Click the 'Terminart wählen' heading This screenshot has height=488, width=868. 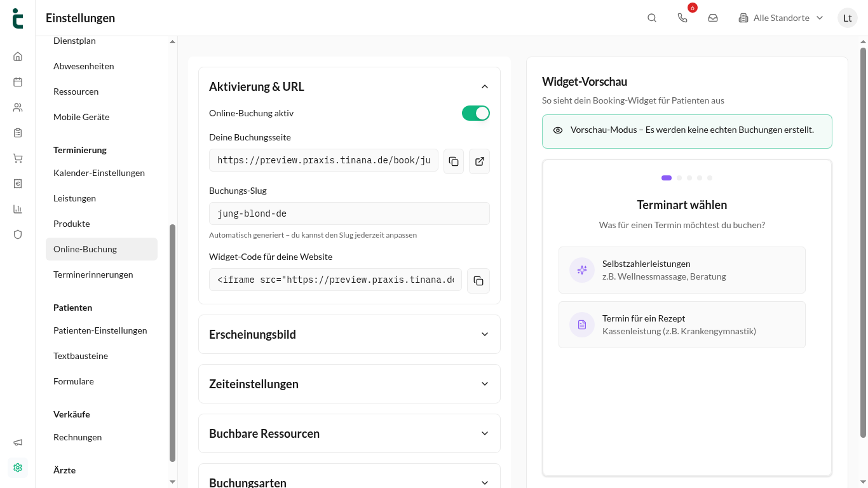click(682, 205)
